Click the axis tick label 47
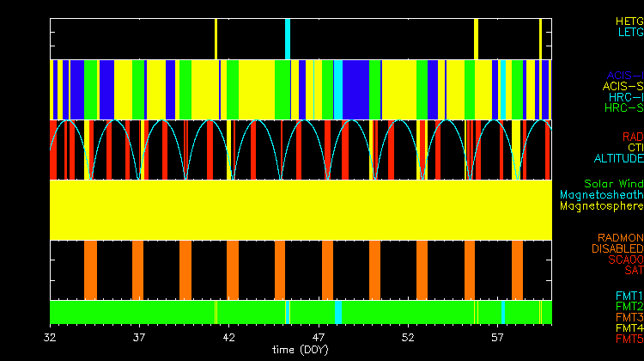 (x=319, y=338)
